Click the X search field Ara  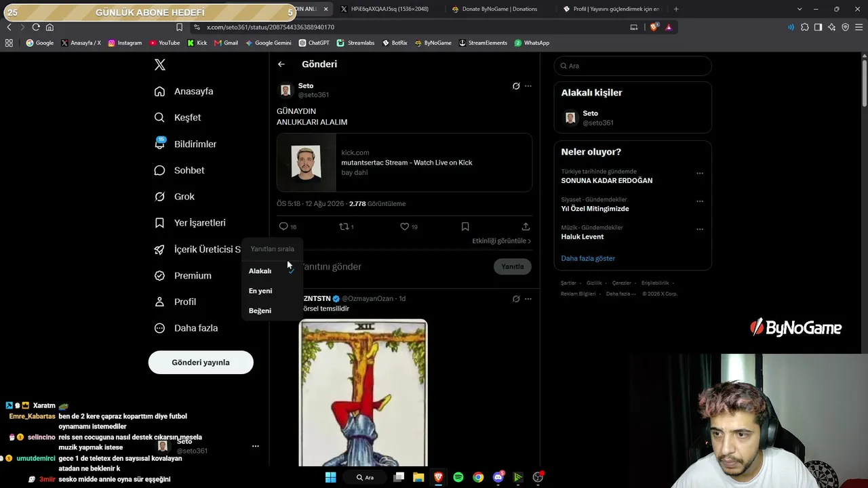point(633,66)
